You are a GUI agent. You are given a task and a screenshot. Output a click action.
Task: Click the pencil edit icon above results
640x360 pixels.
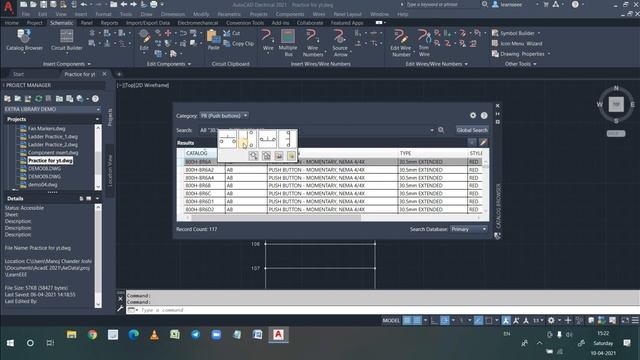tap(483, 142)
